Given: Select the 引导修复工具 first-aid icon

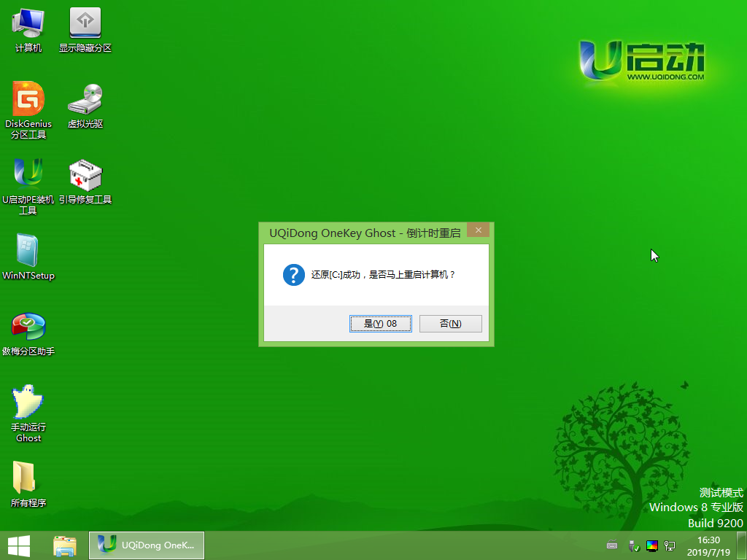Looking at the screenshot, I should [x=85, y=182].
